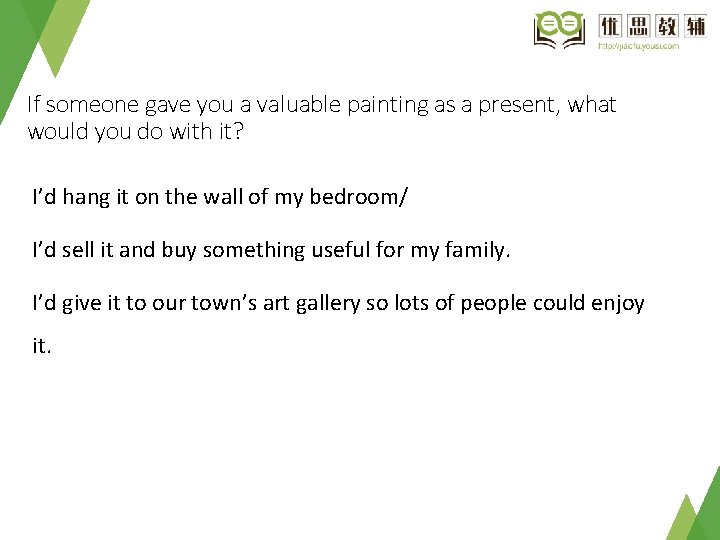
Task: Click the word 'gallery' in third answer
Action: (x=328, y=304)
